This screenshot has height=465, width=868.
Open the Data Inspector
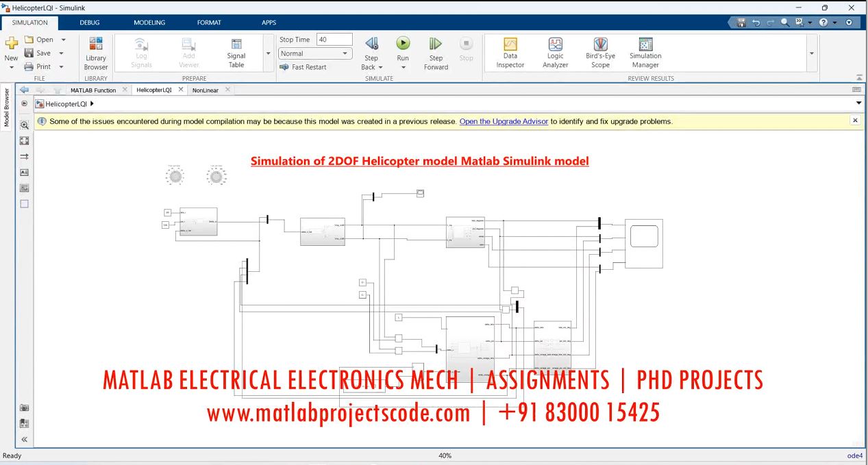point(510,45)
